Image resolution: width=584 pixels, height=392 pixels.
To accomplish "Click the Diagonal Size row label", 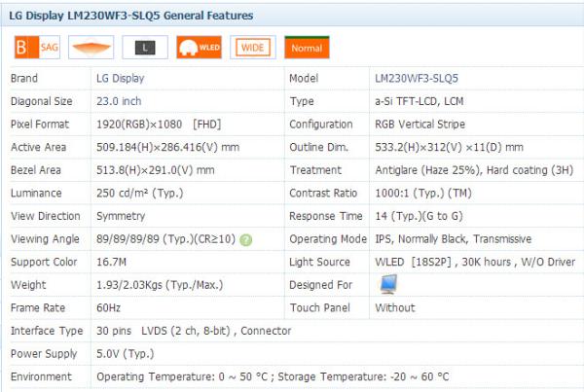I will coord(41,101).
